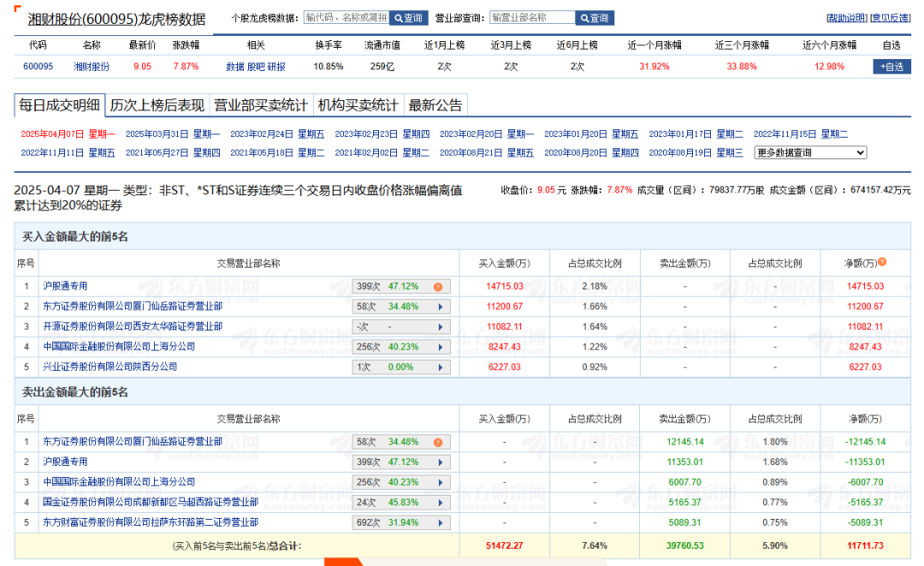Select date 2020年08月19日 星期三

696,152
